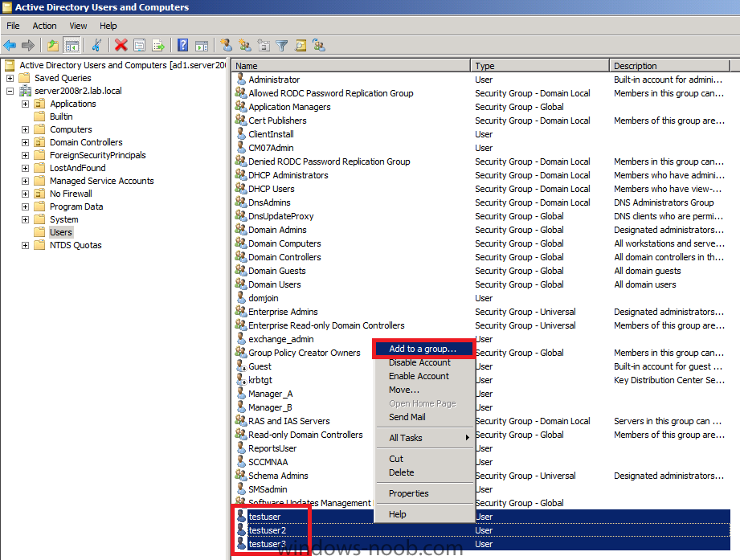Go back with the blue Back arrow
740x560 pixels.
(10, 45)
